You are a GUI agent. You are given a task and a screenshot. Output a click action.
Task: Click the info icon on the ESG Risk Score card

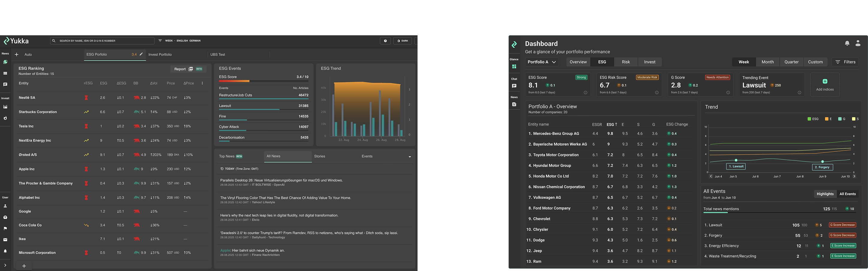pyautogui.click(x=657, y=93)
